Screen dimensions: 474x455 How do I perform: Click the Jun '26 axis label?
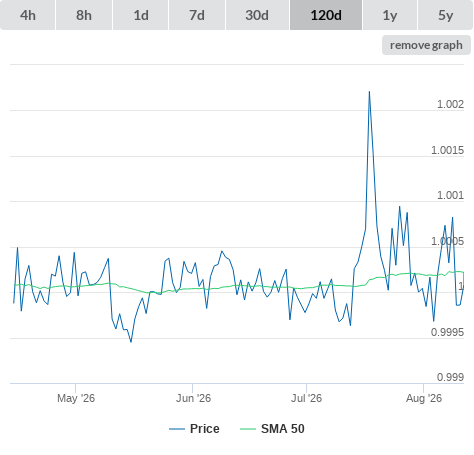[193, 398]
